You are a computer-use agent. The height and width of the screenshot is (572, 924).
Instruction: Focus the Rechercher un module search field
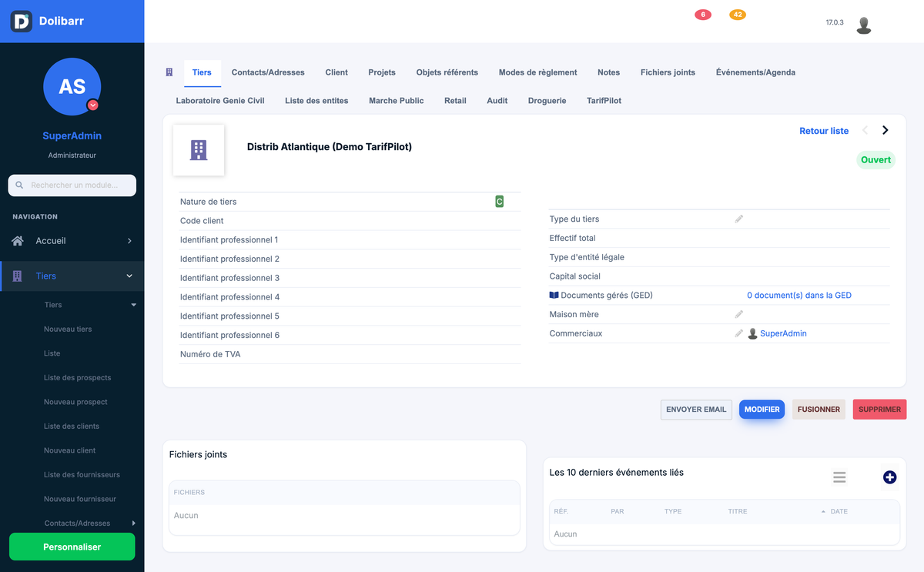tap(72, 186)
